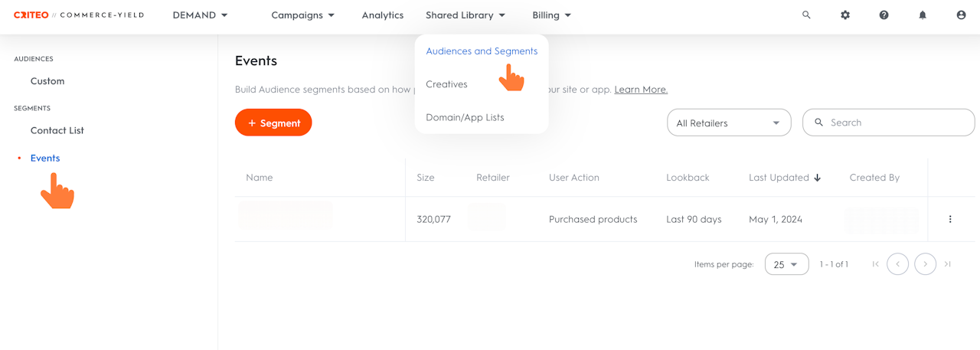The width and height of the screenshot is (980, 350).
Task: Go to previous page arrow
Action: tap(897, 264)
